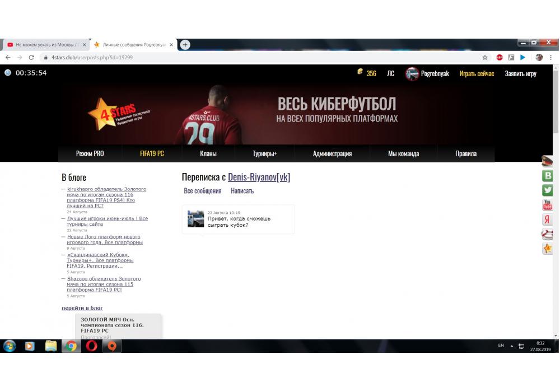Screen dimensions: 560x392
Task: Close the YouTube 'Не можем уехать' tab
Action: tap(85, 45)
